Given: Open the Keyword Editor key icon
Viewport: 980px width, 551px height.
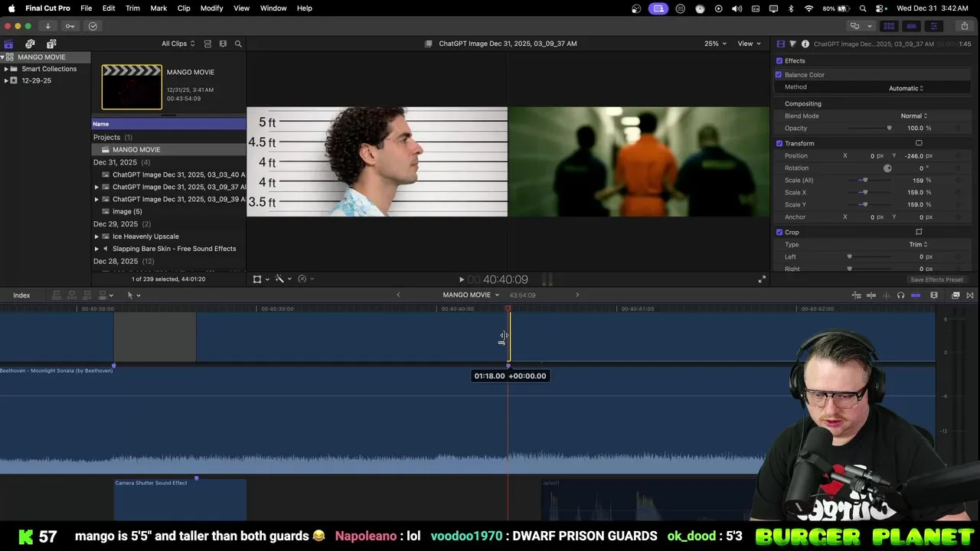Looking at the screenshot, I should pos(70,26).
